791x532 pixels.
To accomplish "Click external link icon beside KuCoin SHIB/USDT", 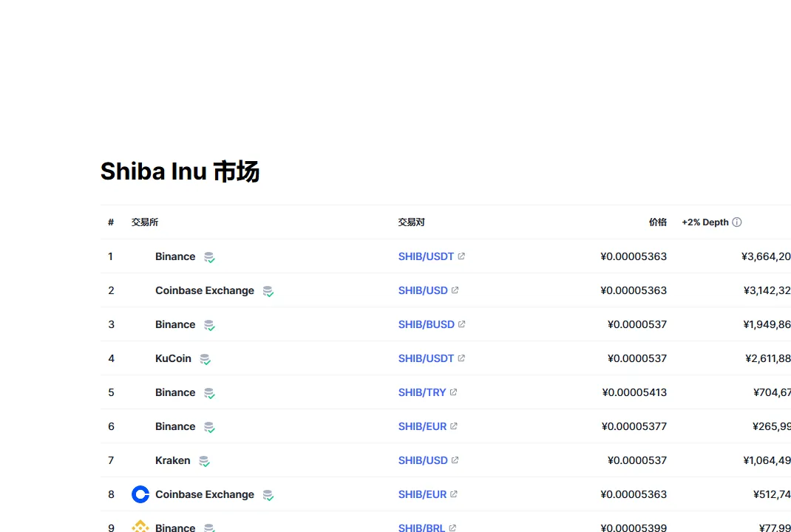I will [x=461, y=358].
